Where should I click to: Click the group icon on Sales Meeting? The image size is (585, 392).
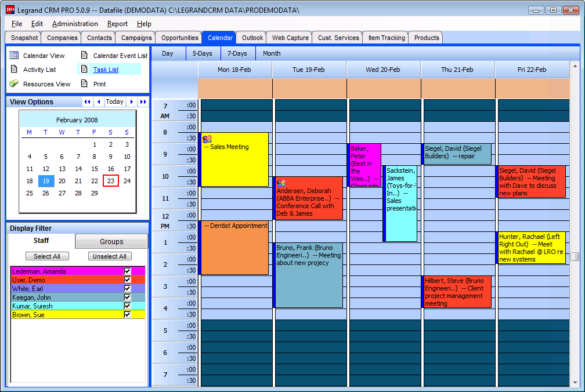click(x=207, y=139)
